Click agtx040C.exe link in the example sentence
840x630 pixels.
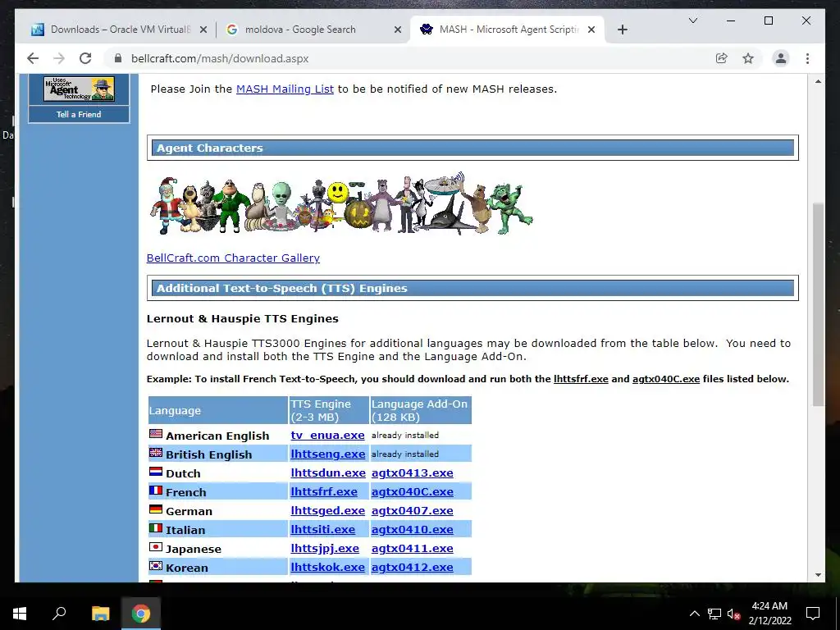[x=666, y=379]
